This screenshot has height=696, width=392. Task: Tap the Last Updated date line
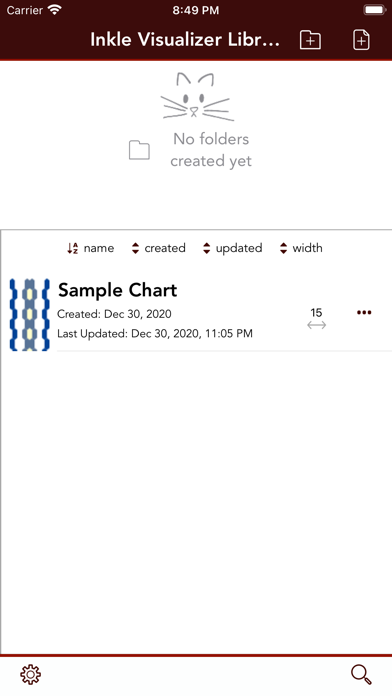(x=155, y=333)
